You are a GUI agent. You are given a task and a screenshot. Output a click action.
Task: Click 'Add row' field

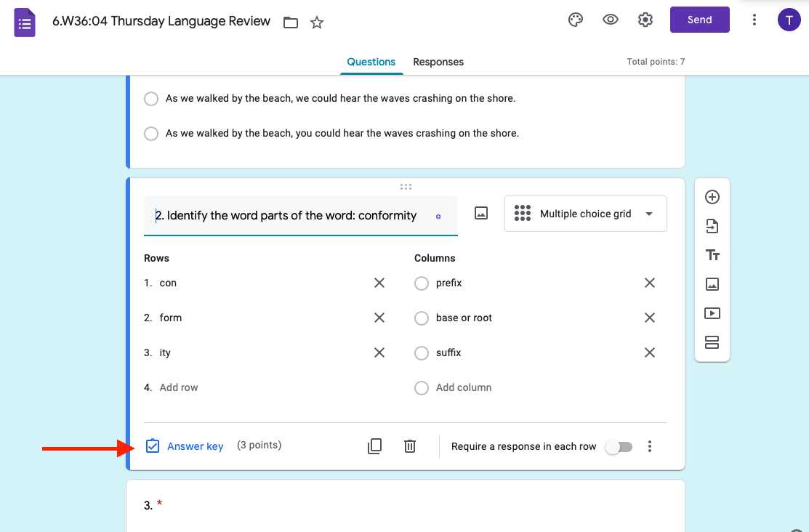pyautogui.click(x=179, y=387)
